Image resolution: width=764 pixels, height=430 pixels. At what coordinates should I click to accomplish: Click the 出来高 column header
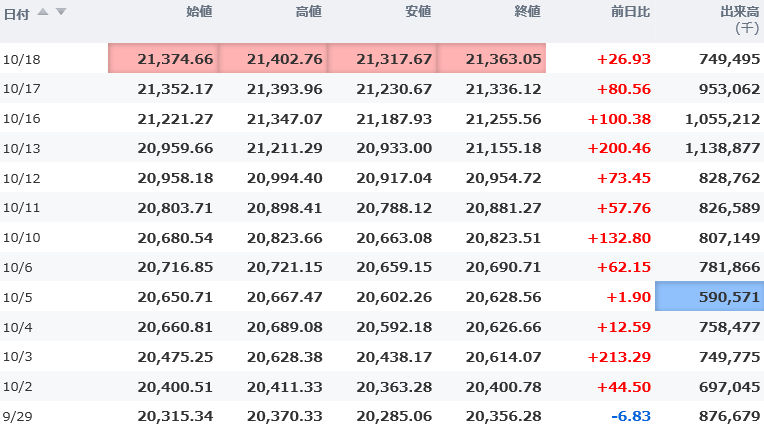tap(741, 12)
